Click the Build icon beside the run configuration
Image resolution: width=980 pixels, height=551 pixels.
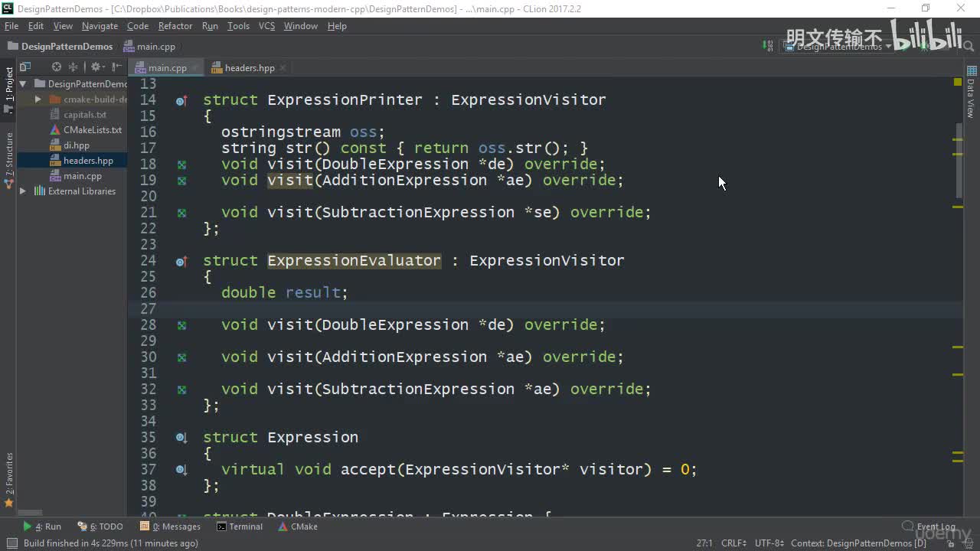pos(769,46)
